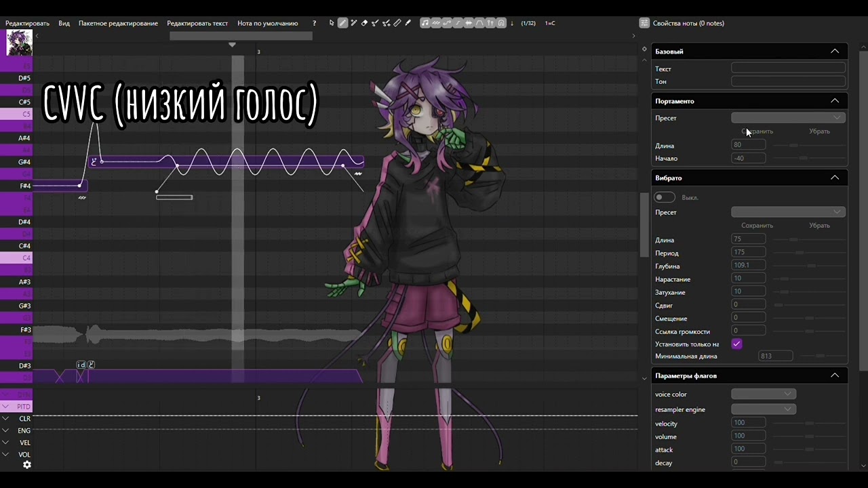Select the PITD expression row
Viewport: 868px width, 488px height.
16,407
